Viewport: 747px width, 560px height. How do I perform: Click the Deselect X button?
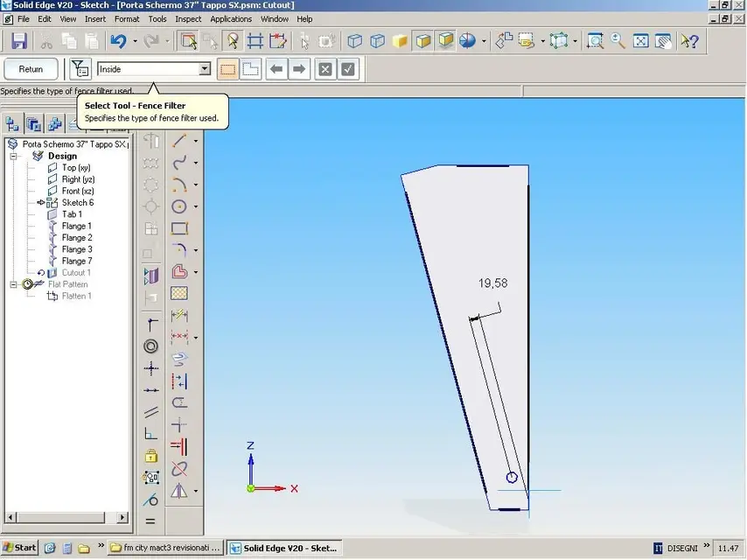(325, 70)
